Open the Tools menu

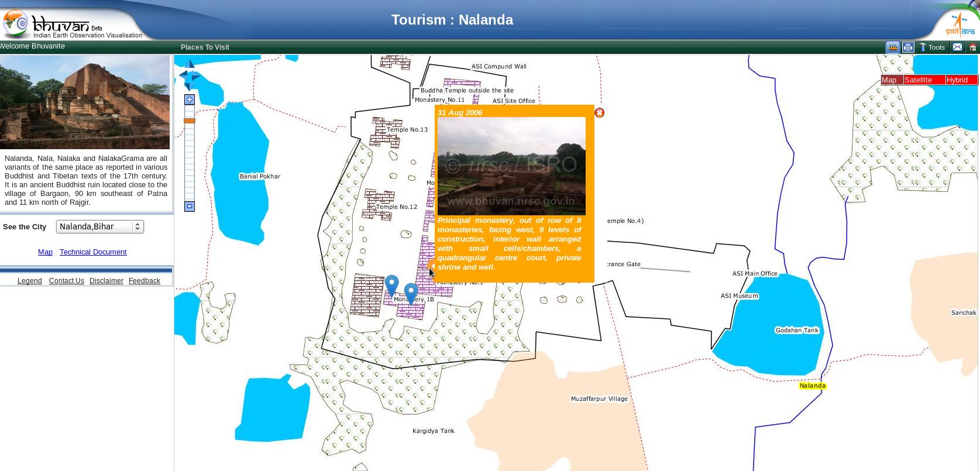[932, 47]
